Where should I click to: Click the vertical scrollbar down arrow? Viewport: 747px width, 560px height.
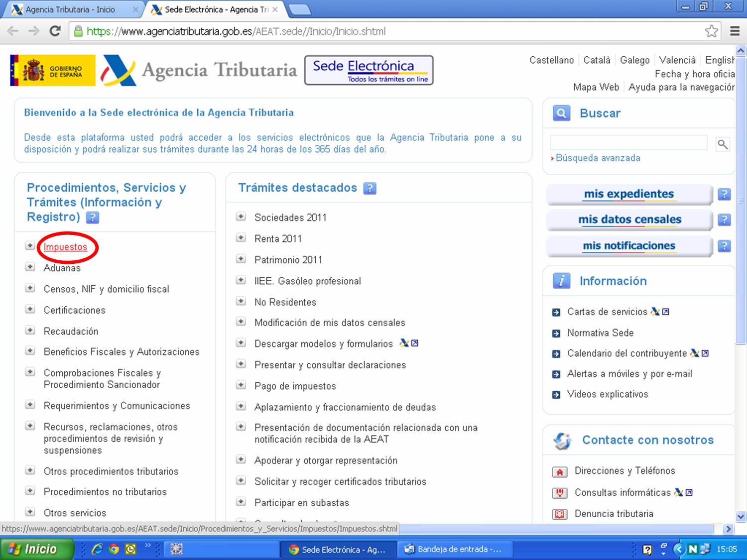tap(741, 517)
